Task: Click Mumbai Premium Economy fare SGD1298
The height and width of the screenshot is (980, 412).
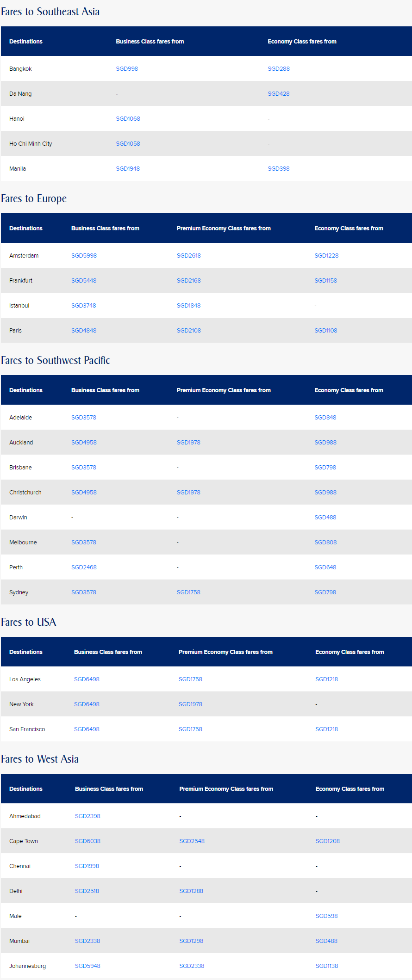Action: (x=191, y=941)
